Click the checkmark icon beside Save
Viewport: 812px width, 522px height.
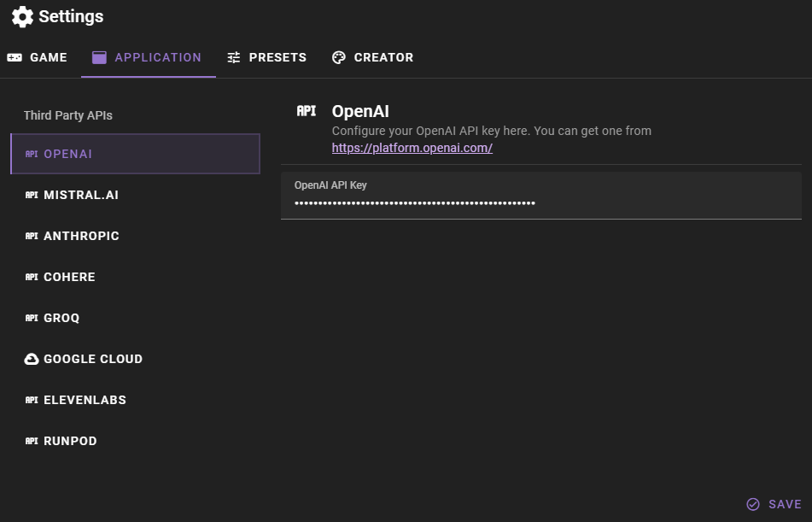[x=753, y=504]
